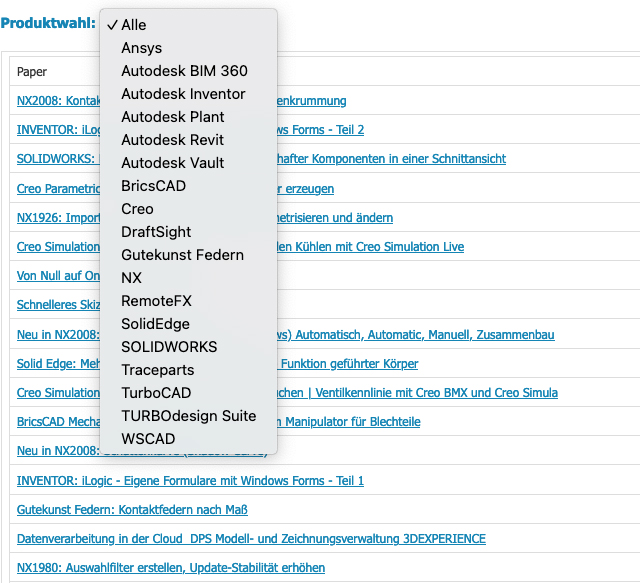Pick DraftSight from the product list
This screenshot has width=640, height=583.
(x=188, y=232)
